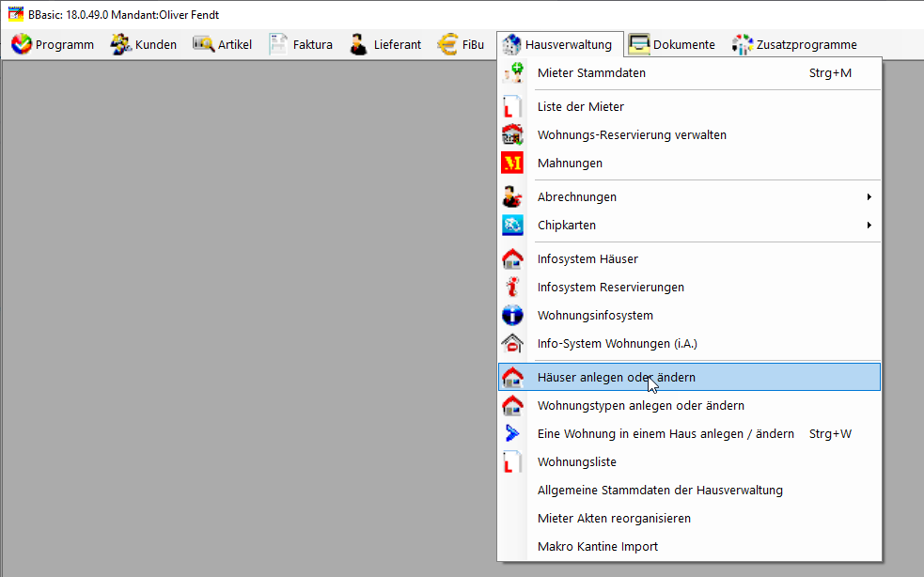The image size is (924, 577).
Task: Select Makro Kantine Import
Action: (689, 547)
